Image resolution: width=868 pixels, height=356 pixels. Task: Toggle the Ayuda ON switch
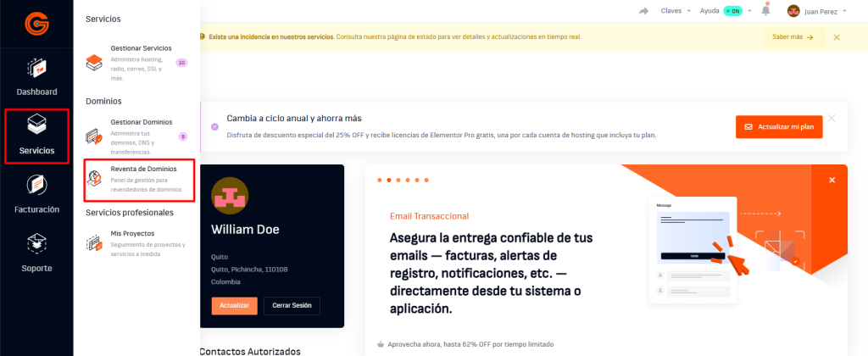(737, 11)
